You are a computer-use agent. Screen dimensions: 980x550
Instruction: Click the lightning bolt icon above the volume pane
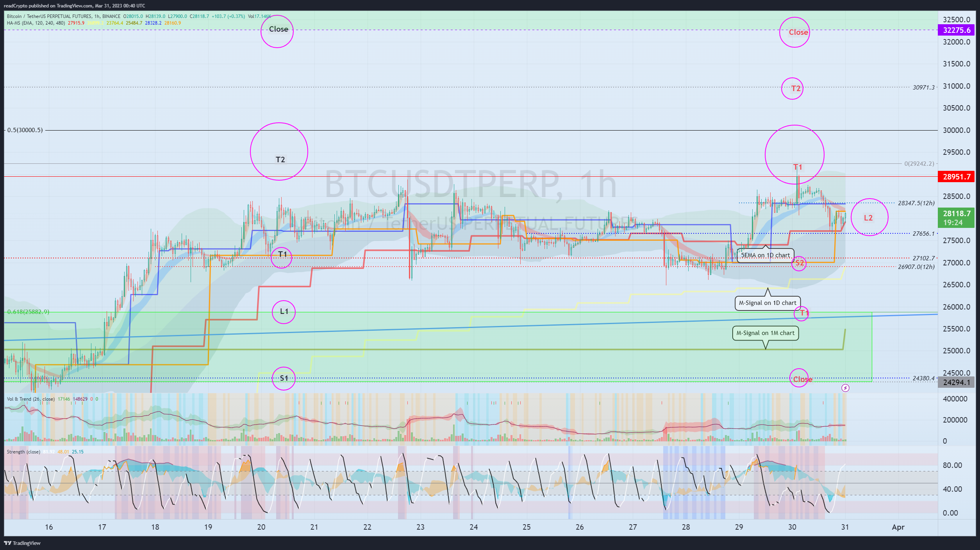tap(845, 388)
